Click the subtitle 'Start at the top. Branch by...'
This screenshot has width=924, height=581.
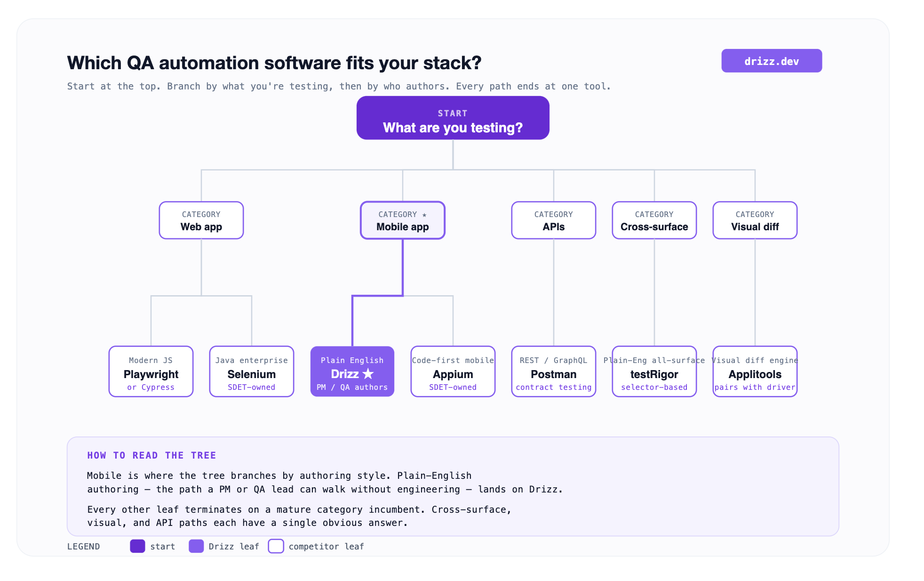(339, 86)
